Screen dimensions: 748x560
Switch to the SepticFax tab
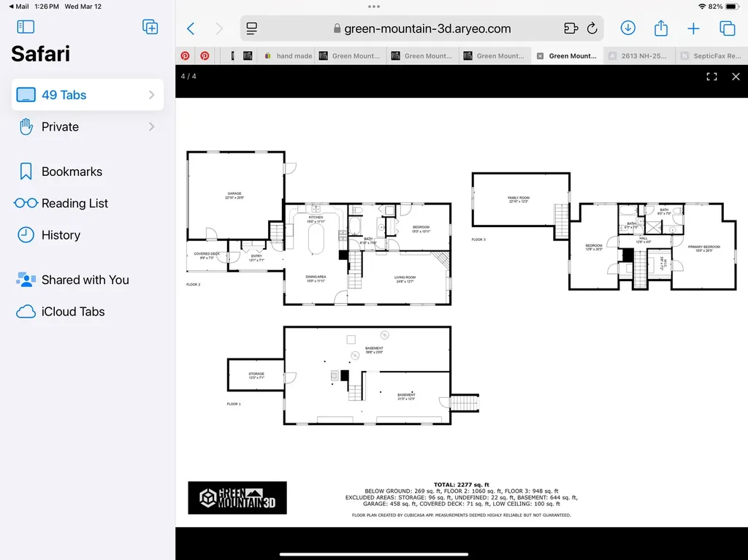(x=712, y=55)
